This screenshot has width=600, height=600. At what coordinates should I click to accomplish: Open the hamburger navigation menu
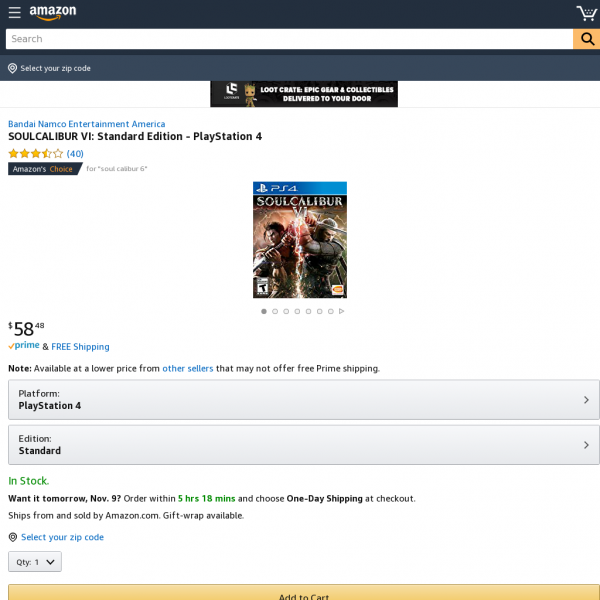coord(15,12)
